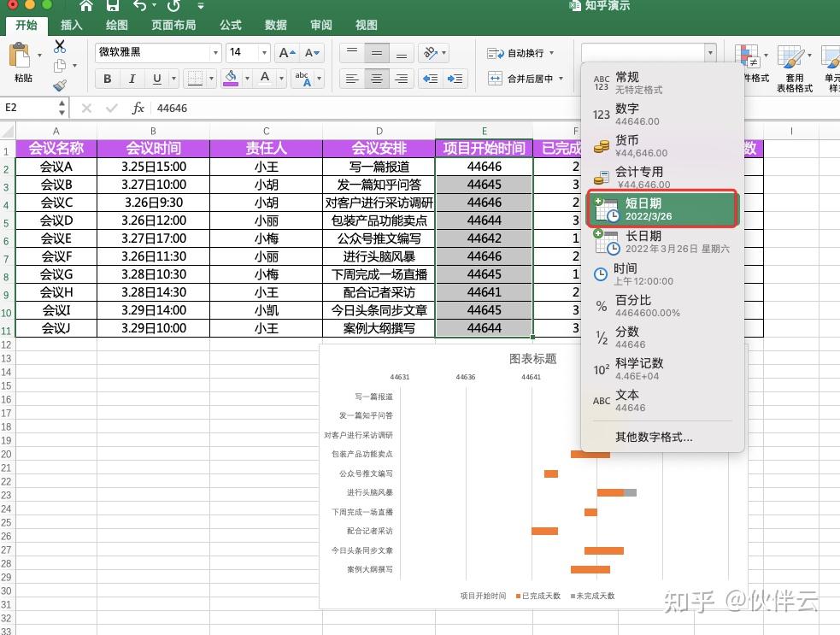
Task: Choose 分数 fraction format
Action: click(x=662, y=337)
